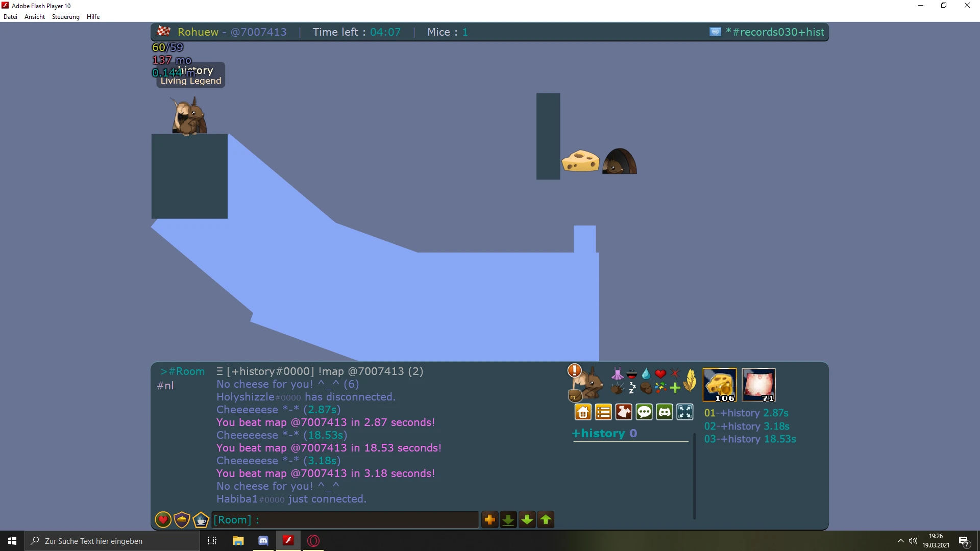Click the teacup pentagon café button
The width and height of the screenshot is (980, 551).
click(201, 520)
